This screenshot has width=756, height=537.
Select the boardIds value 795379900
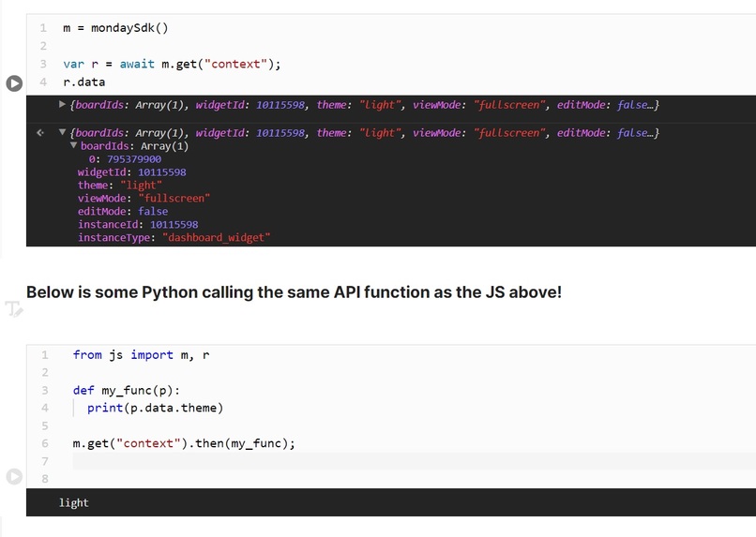[x=134, y=159]
